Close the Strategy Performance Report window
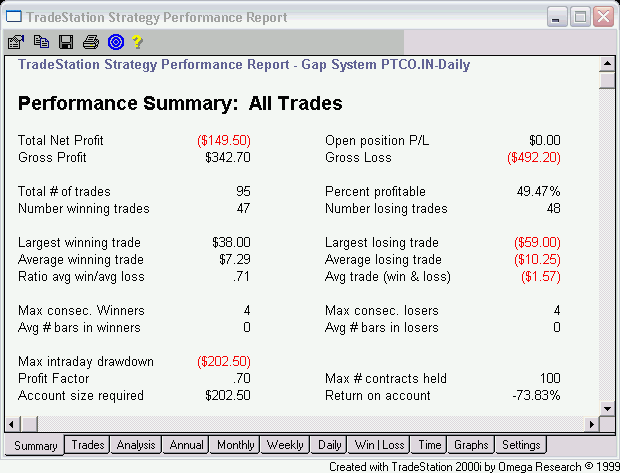Image resolution: width=620 pixels, height=473 pixels. 603,17
